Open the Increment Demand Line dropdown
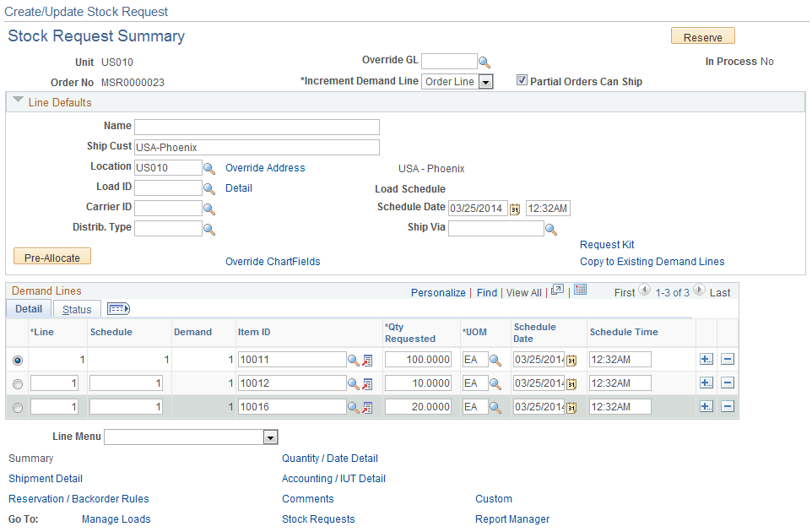This screenshot has width=812, height=532. click(x=484, y=81)
